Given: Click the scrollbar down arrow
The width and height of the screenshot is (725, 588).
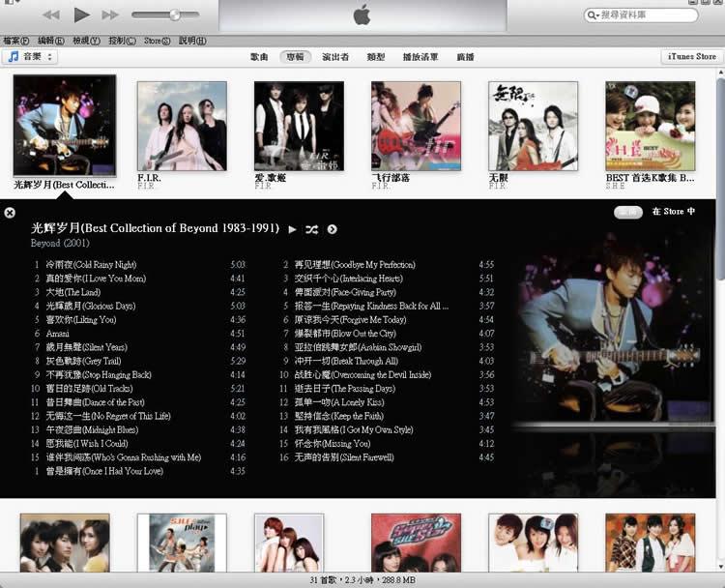Looking at the screenshot, I should point(720,567).
